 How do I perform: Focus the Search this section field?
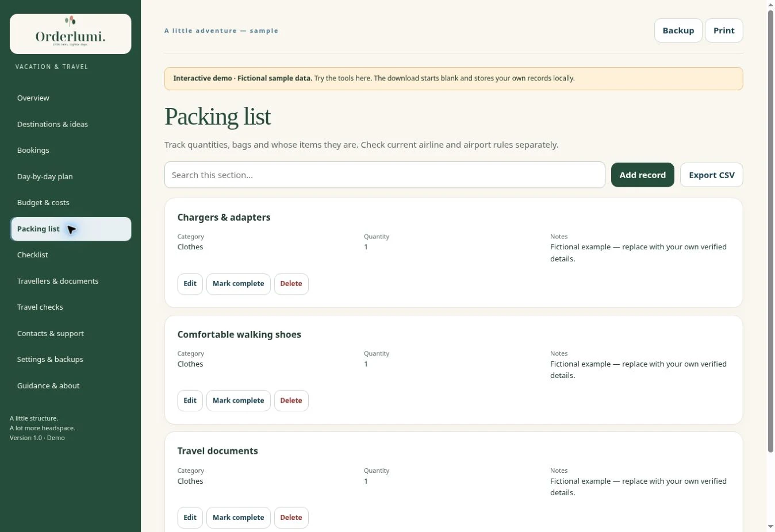tap(385, 175)
